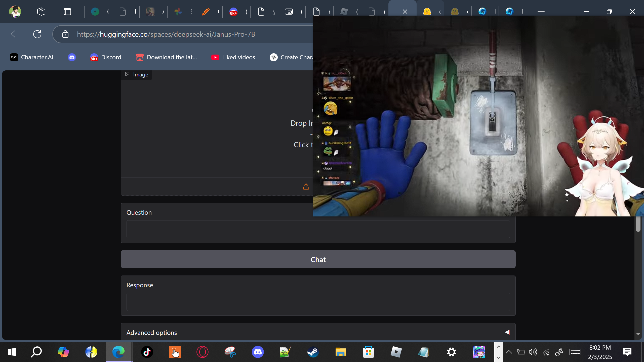The height and width of the screenshot is (362, 644).
Task: Open the Wi-Fi network tray icon
Action: tap(546, 352)
